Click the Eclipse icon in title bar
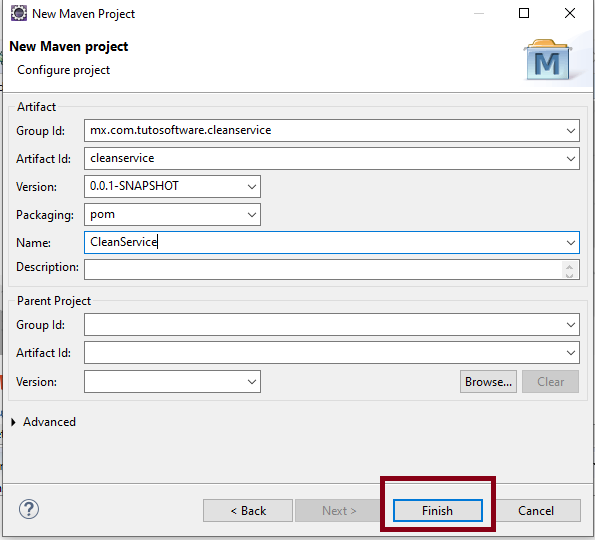The width and height of the screenshot is (601, 540). 17,14
